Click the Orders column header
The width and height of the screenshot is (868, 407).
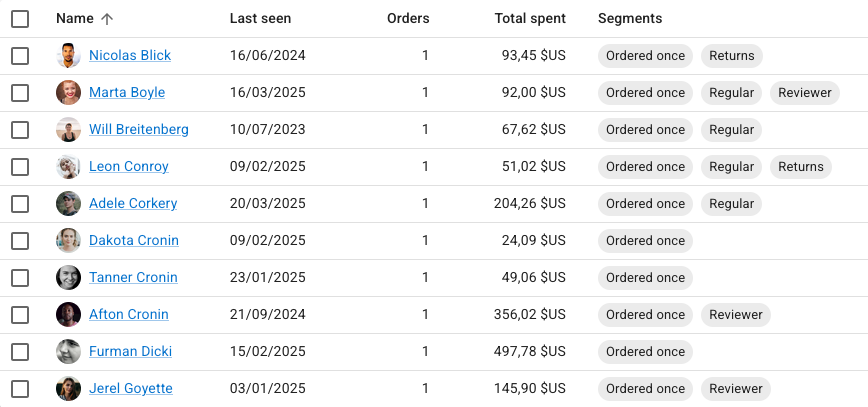coord(408,19)
